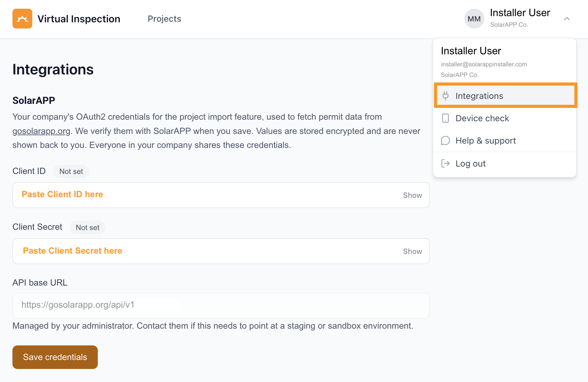Click the Device check tablet icon
Viewport: 588px width, 382px height.
tap(446, 118)
